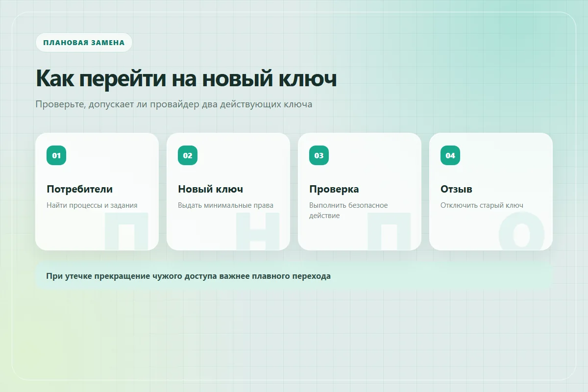Image resolution: width=588 pixels, height=392 pixels.
Task: Click the step badge 03
Action: click(319, 155)
